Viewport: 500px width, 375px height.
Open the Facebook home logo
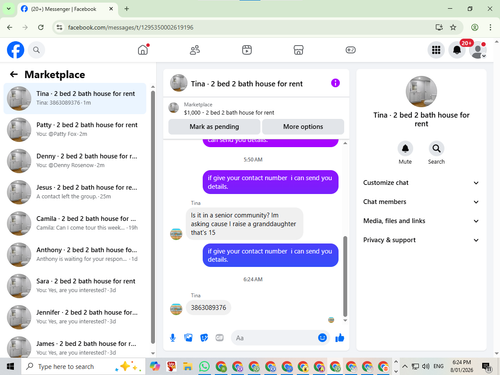15,50
